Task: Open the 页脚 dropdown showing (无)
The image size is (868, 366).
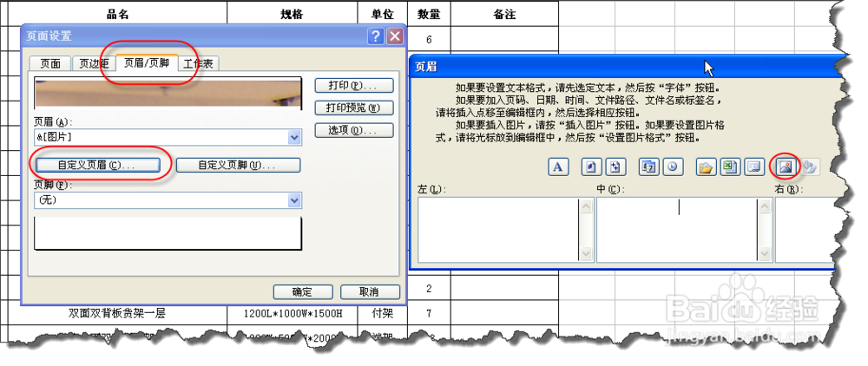Action: [x=295, y=200]
